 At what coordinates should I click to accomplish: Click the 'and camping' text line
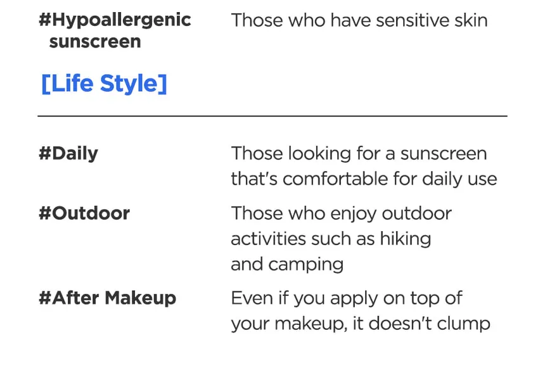(x=287, y=264)
